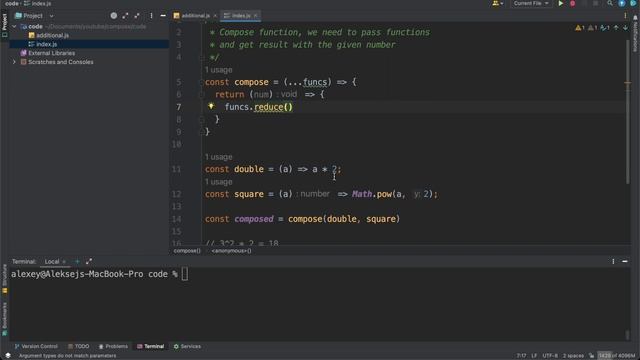The image size is (640, 360).
Task: Toggle the Project tool window stripe button
Action: point(4,25)
